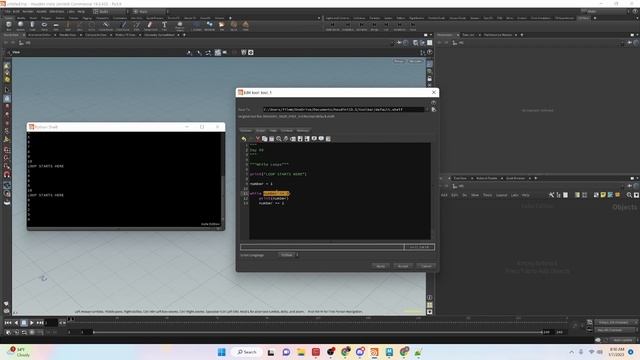Open Windows Start menu
The width and height of the screenshot is (640, 360).
[222, 352]
